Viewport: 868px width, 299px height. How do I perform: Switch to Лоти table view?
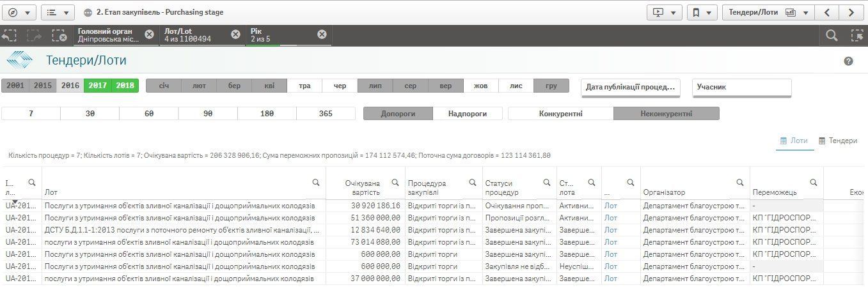794,141
